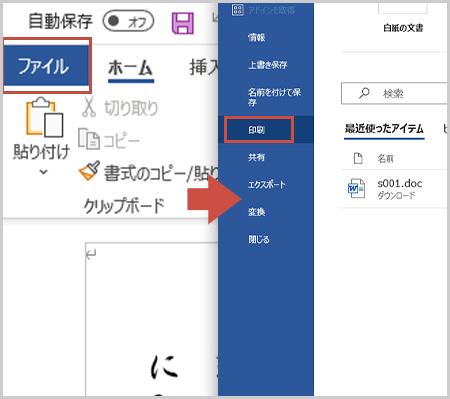Image resolution: width=450 pixels, height=399 pixels.
Task: Expand the 貼り付け paste options chevron
Action: coord(43,172)
